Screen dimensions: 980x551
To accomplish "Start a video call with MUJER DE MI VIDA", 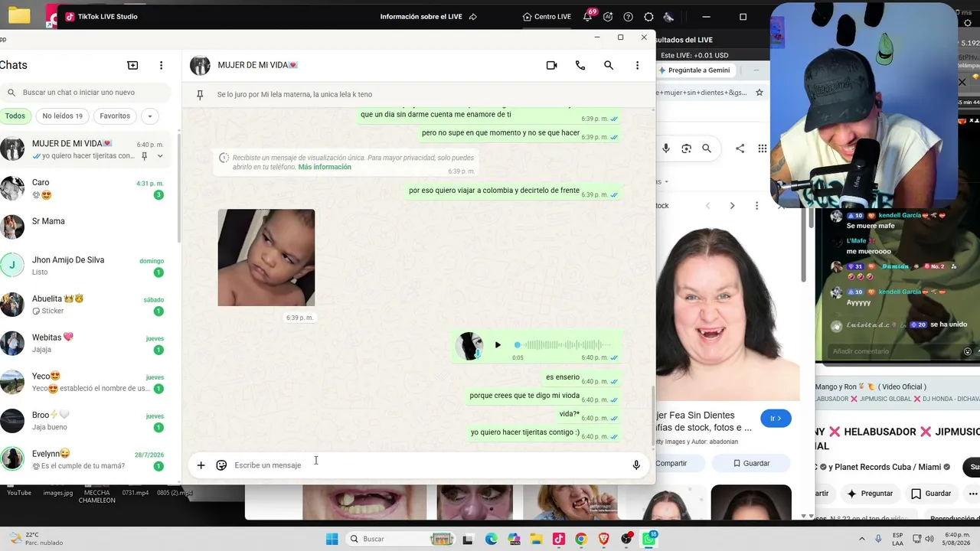I will coord(551,66).
